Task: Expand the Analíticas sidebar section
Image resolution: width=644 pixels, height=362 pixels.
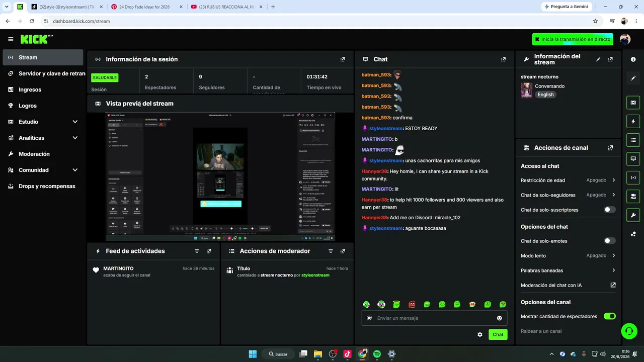Action: (43, 138)
